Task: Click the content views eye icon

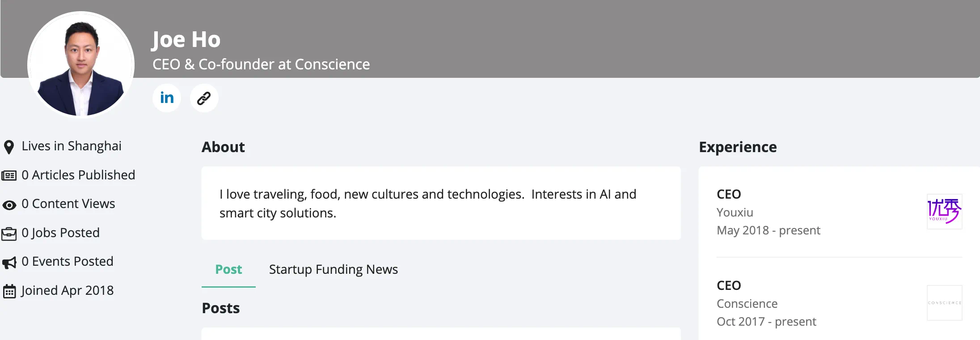Action: point(9,205)
